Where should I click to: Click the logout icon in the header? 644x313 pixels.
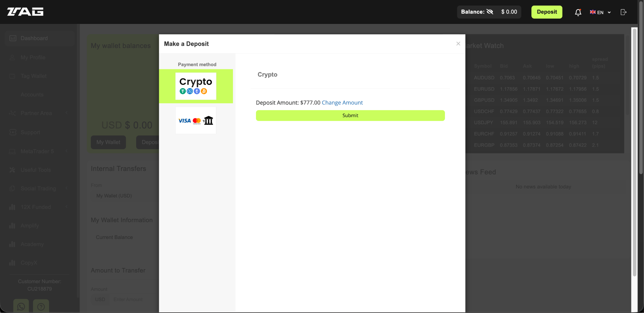(623, 12)
